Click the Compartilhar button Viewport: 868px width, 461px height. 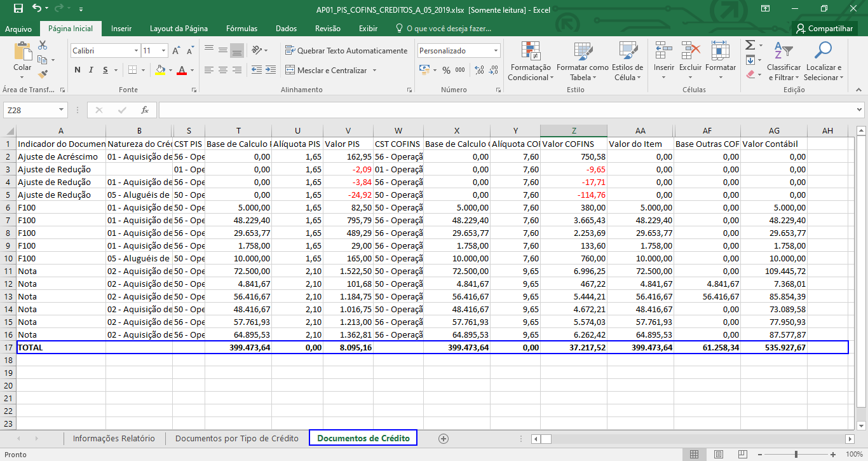tap(824, 29)
